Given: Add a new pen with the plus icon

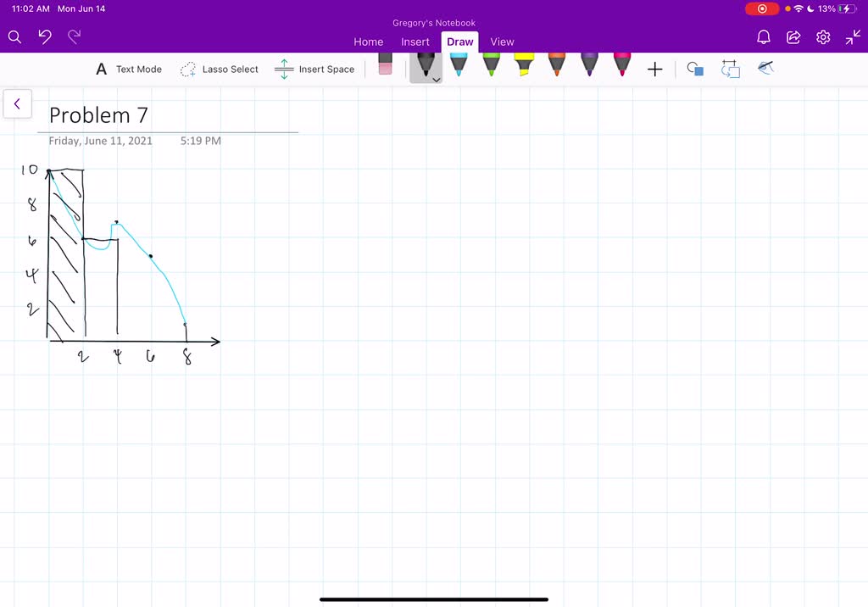Looking at the screenshot, I should click(654, 69).
